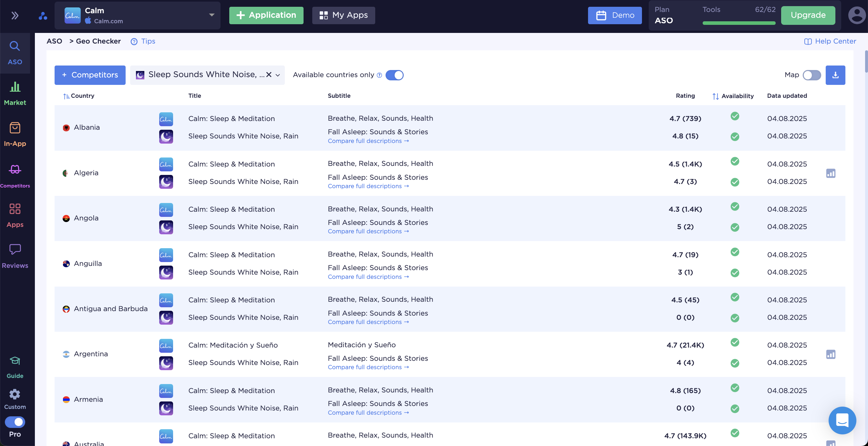868x446 pixels.
Task: Click the Angola flag icon
Action: 66,218
